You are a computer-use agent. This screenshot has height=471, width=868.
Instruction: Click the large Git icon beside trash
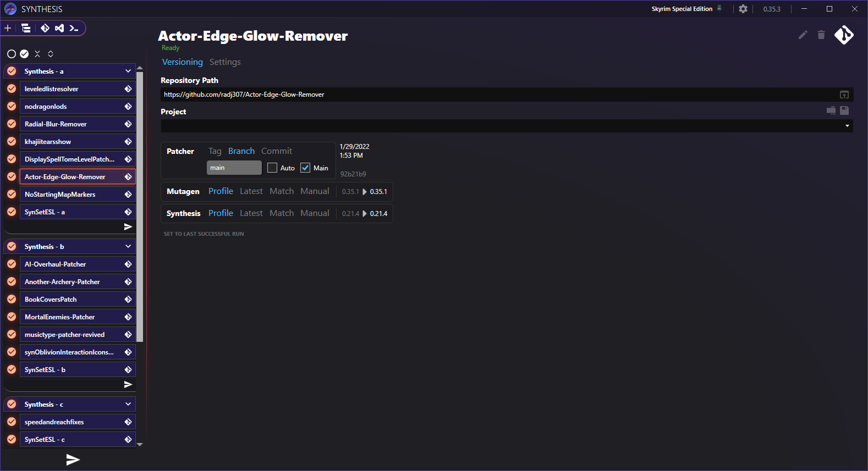(x=844, y=35)
